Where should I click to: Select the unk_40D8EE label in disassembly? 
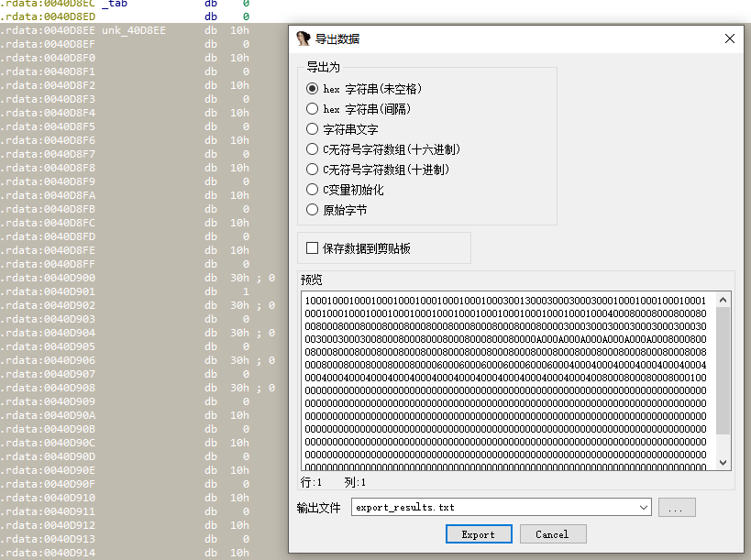click(134, 30)
